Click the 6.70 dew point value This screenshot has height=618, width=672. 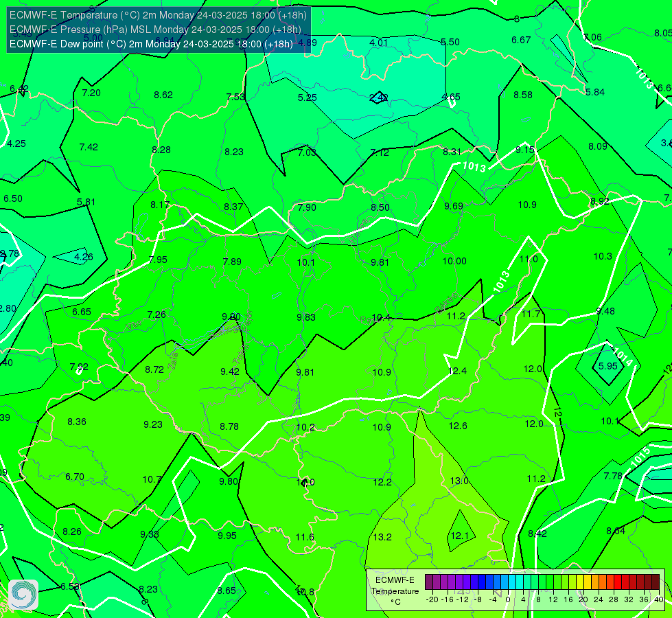click(x=75, y=477)
